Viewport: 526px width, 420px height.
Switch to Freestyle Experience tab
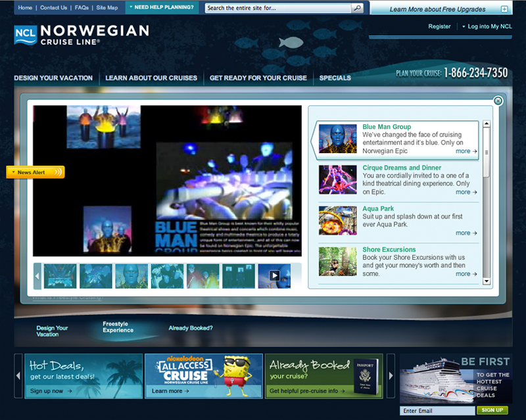(x=118, y=327)
